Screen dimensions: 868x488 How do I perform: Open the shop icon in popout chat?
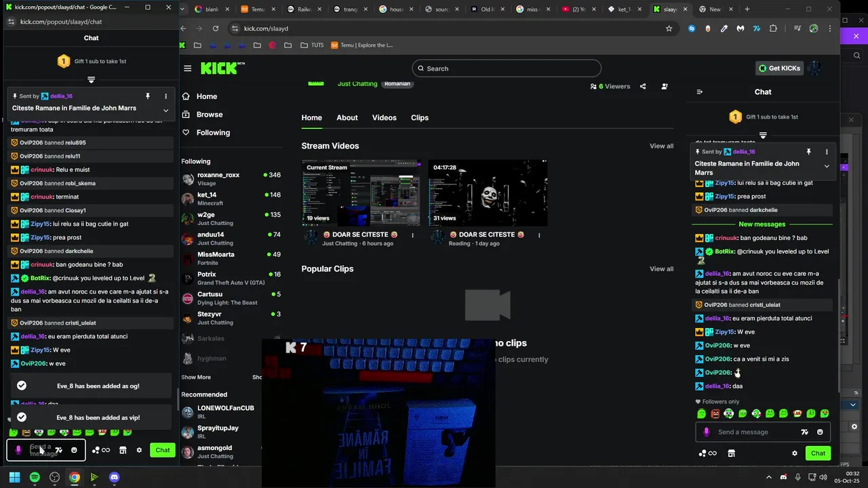pos(123,450)
